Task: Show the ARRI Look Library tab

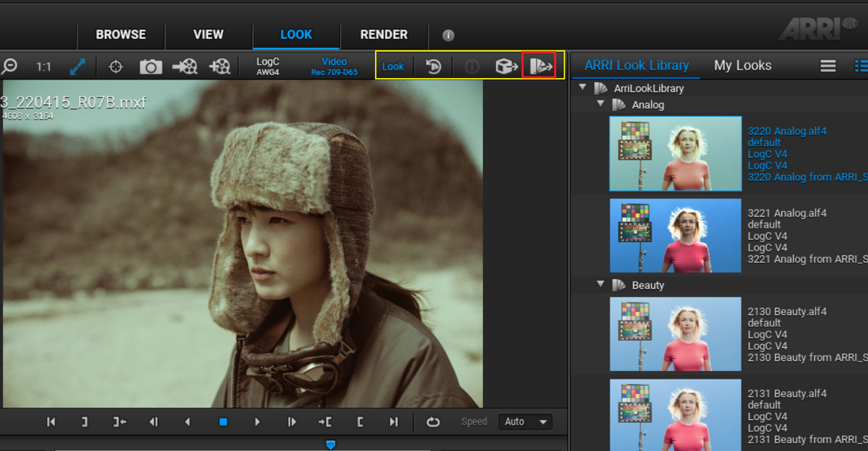Action: tap(637, 65)
